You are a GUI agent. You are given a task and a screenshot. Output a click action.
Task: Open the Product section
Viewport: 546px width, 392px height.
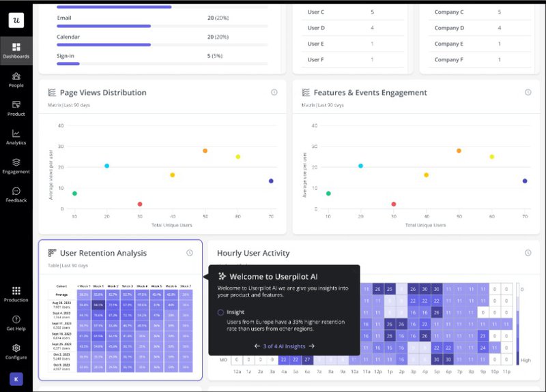(x=16, y=108)
